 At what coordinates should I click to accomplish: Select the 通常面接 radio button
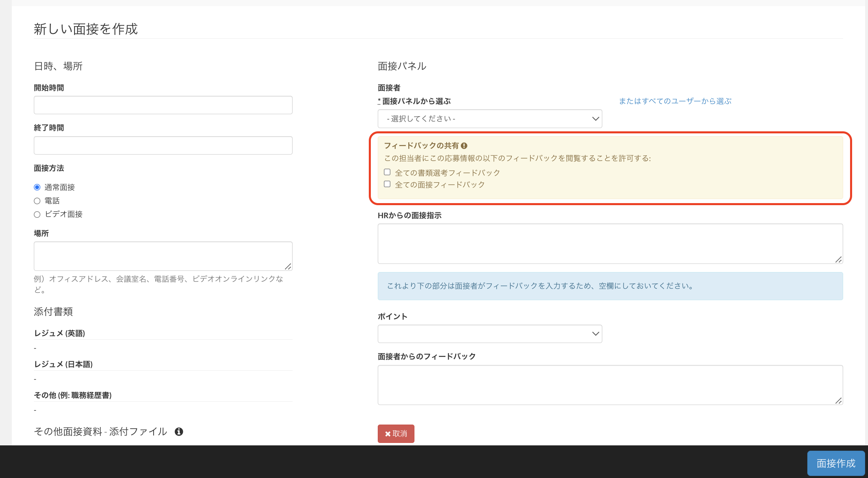(x=37, y=187)
